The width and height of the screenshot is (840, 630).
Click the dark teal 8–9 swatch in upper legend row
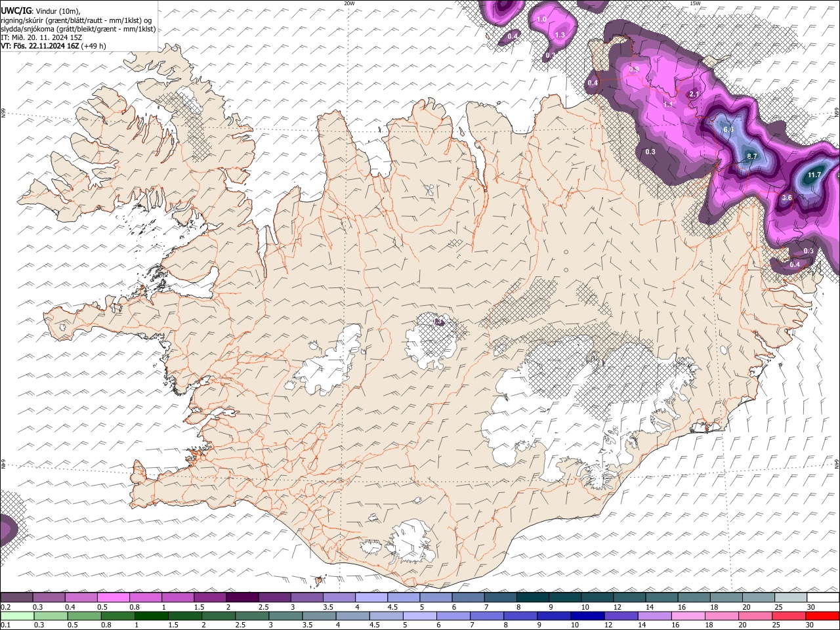(x=532, y=598)
